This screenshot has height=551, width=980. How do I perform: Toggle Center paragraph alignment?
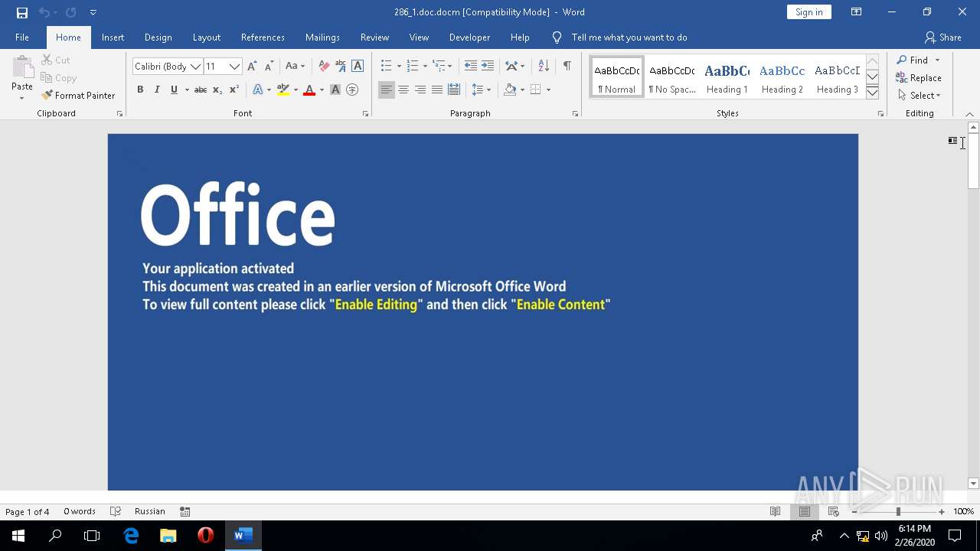click(403, 90)
